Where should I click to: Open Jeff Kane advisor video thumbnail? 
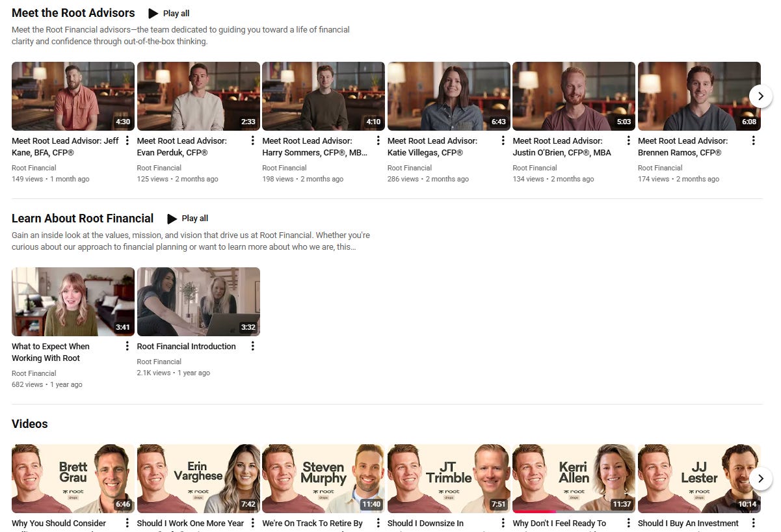[x=73, y=96]
